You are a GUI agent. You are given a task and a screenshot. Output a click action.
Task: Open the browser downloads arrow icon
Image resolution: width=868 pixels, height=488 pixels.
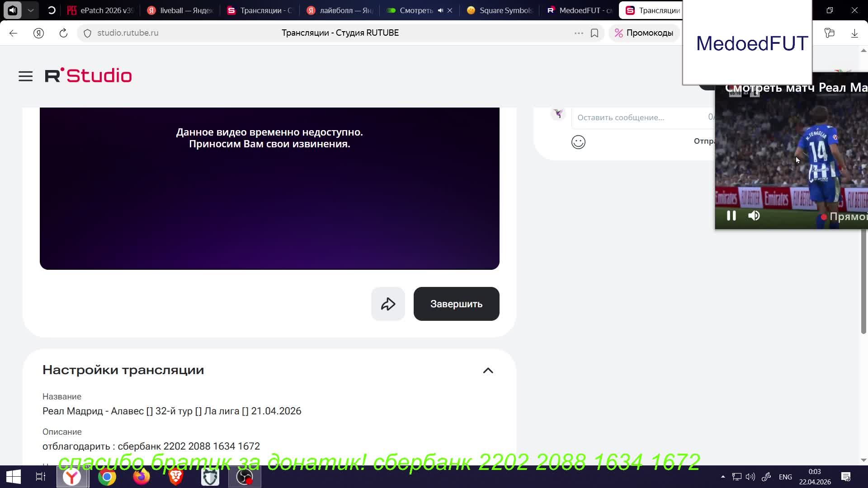tap(854, 33)
